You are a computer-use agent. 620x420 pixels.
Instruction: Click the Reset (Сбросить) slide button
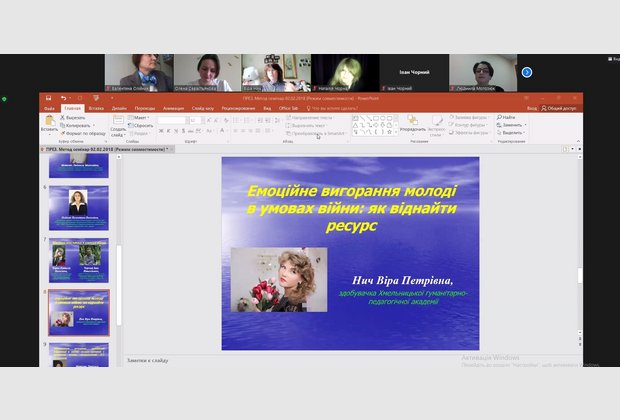[142, 125]
